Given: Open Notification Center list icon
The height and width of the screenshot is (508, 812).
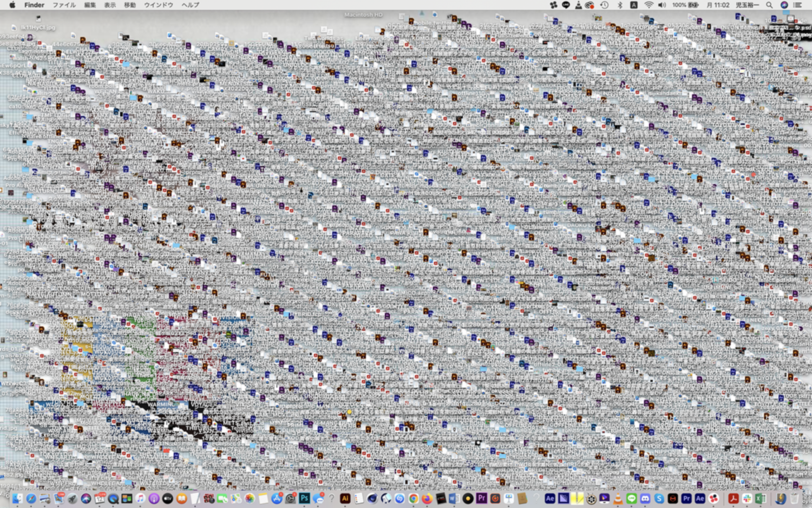Looking at the screenshot, I should point(797,5).
